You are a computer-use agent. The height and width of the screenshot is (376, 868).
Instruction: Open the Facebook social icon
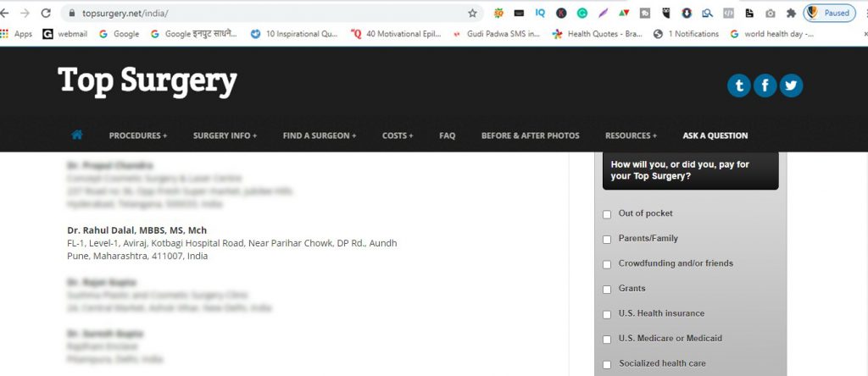pos(765,86)
